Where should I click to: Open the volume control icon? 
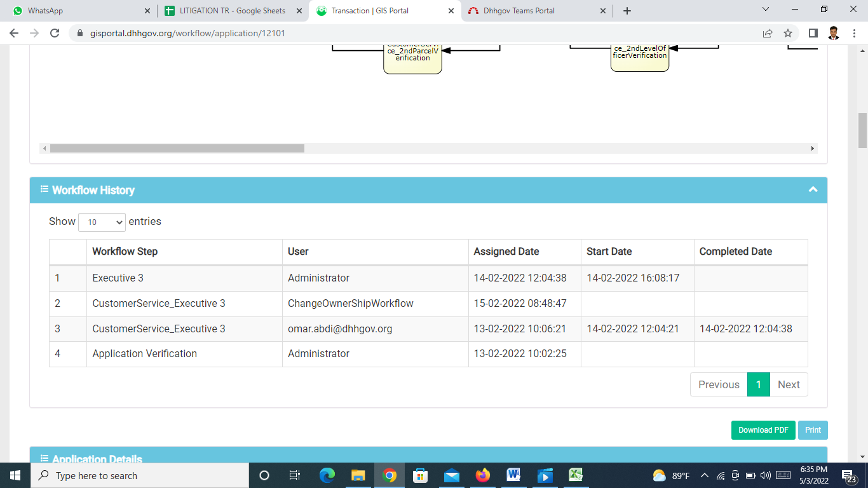coord(765,475)
